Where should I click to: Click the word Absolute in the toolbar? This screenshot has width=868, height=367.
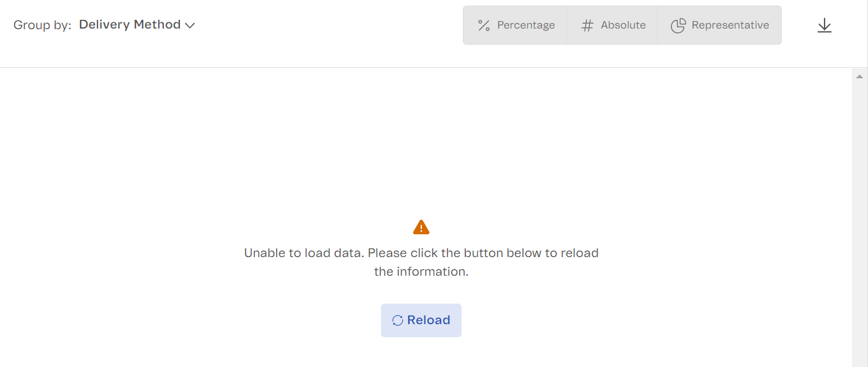[623, 25]
